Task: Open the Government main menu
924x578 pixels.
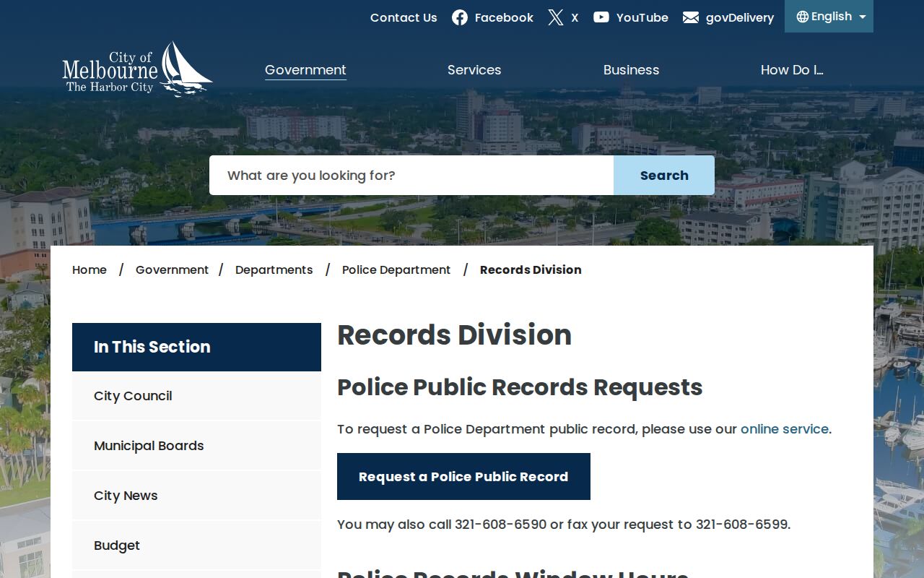Action: [x=305, y=70]
